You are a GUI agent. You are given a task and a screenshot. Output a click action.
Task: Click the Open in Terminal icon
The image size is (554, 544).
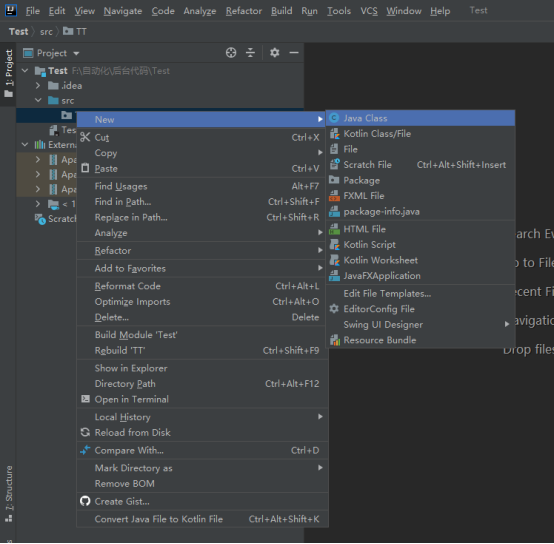85,399
